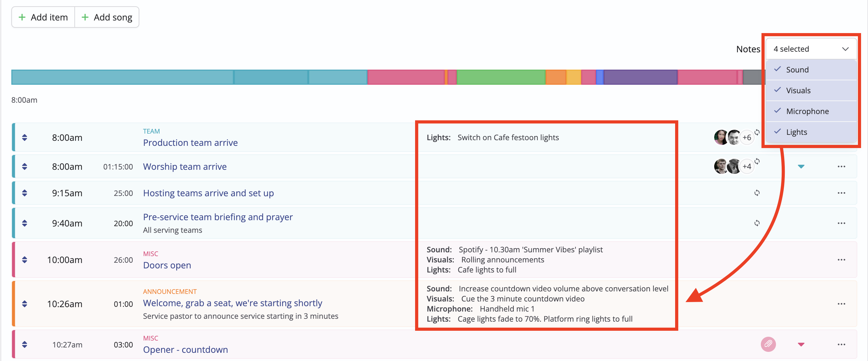Click the first avatar on Production team arrive
Image resolution: width=868 pixels, height=361 pixels.
[721, 137]
